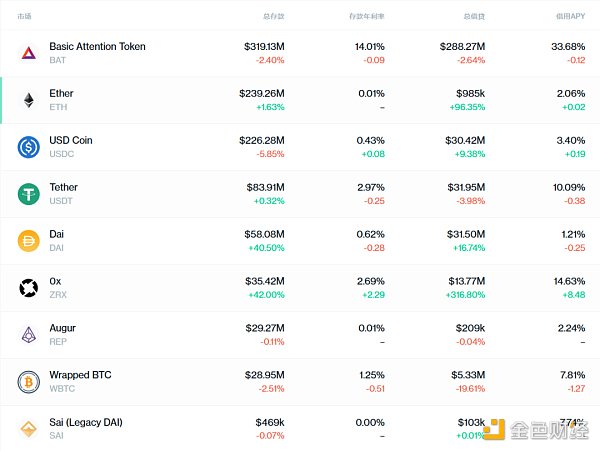Click the $58.08M Dai supply value
The image size is (600, 451).
(264, 234)
